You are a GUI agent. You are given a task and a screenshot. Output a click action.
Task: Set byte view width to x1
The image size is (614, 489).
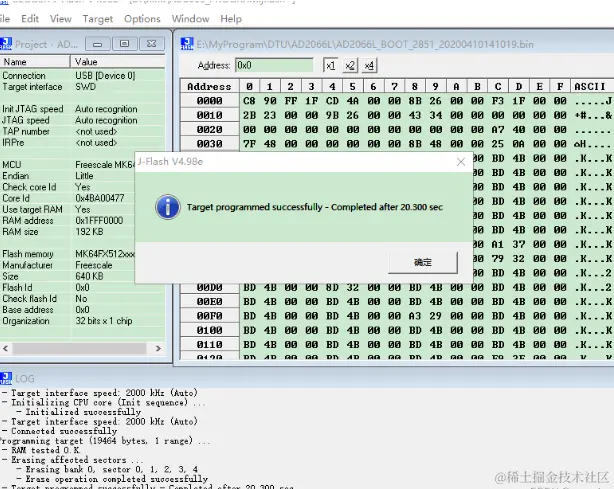[x=330, y=65]
